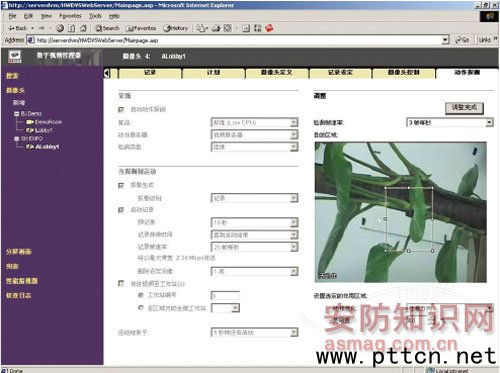Open the Low CPU algorithm dropdown
Viewport: 500px width, 373px height.
coord(254,123)
